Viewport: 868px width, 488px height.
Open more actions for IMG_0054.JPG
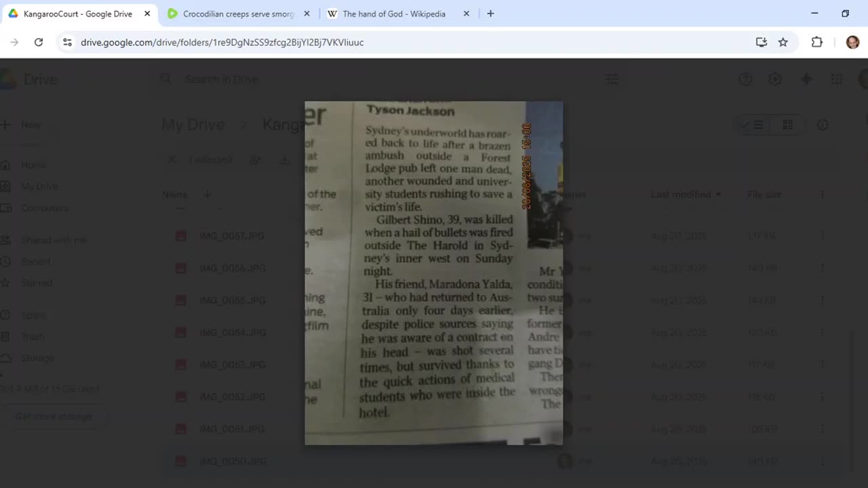click(822, 333)
